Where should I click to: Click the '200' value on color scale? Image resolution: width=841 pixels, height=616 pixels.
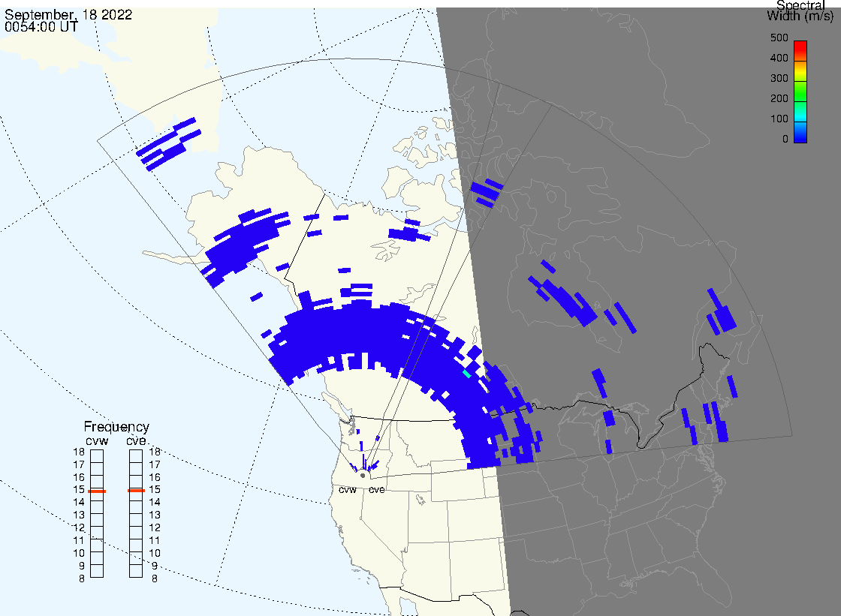779,98
